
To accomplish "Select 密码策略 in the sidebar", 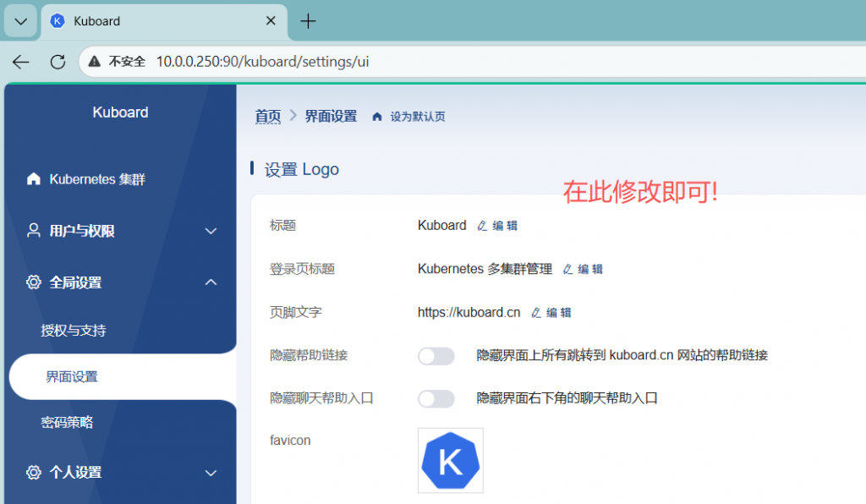I will pyautogui.click(x=67, y=422).
